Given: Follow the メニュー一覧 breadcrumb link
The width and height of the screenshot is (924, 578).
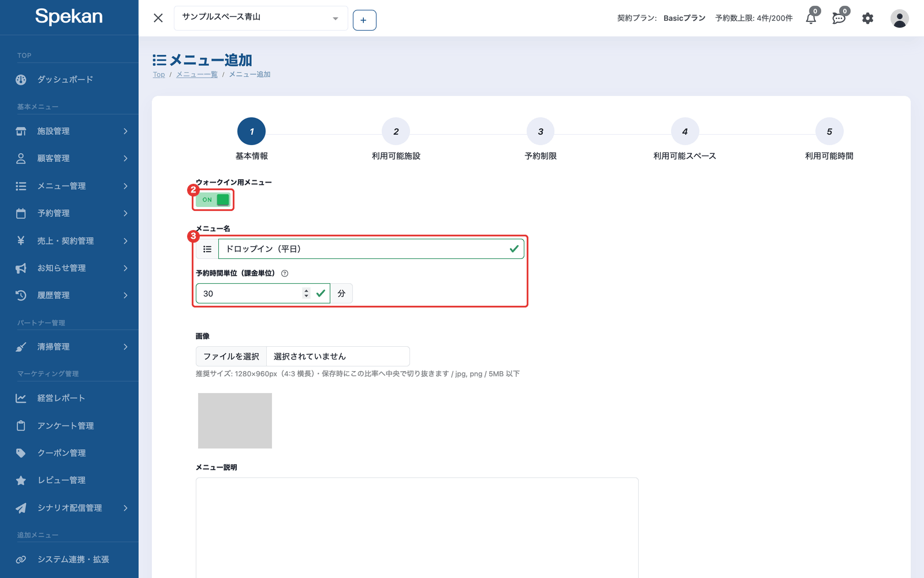Looking at the screenshot, I should coord(197,75).
